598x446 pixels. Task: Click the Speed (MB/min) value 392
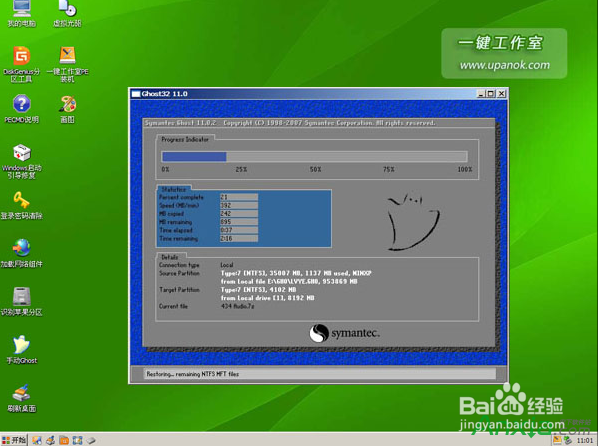click(239, 205)
